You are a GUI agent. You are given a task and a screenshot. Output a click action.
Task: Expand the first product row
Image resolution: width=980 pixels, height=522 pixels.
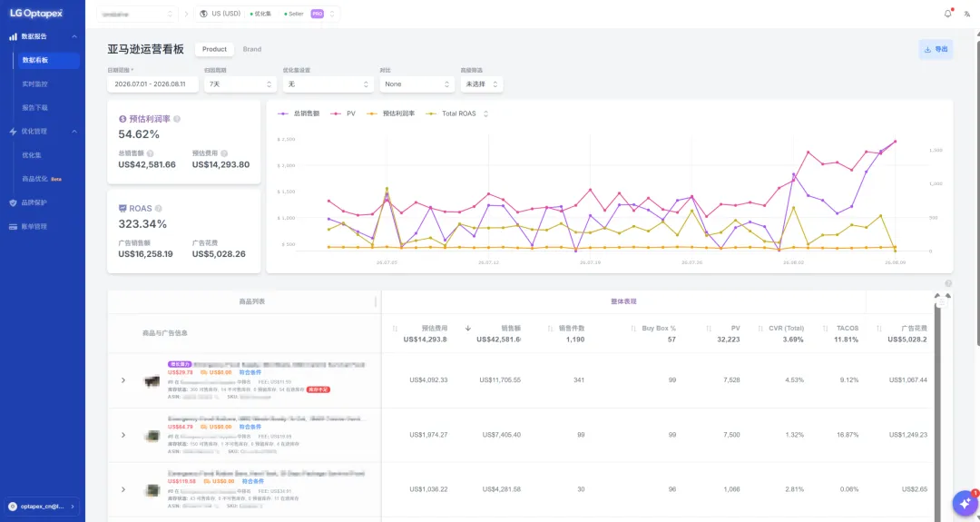pyautogui.click(x=123, y=380)
